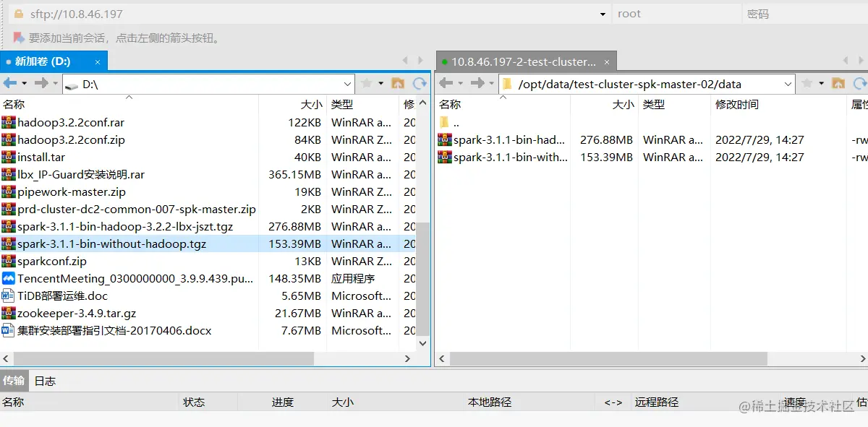Image resolution: width=868 pixels, height=427 pixels.
Task: Go back in the local pane
Action: [x=10, y=84]
